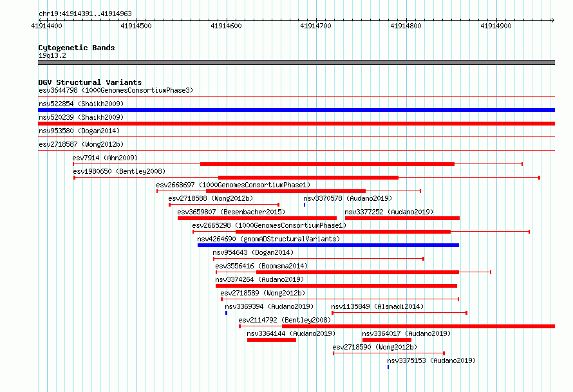The width and height of the screenshot is (573, 392).
Task: Select the thin esv2718589 variant line
Action: pos(340,299)
